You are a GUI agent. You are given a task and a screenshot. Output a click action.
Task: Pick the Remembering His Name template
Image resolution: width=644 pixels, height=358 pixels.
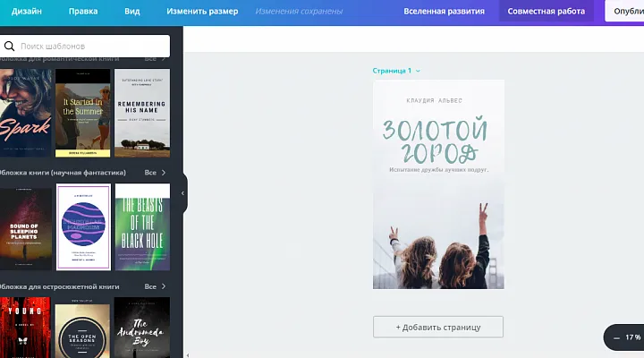pos(142,113)
